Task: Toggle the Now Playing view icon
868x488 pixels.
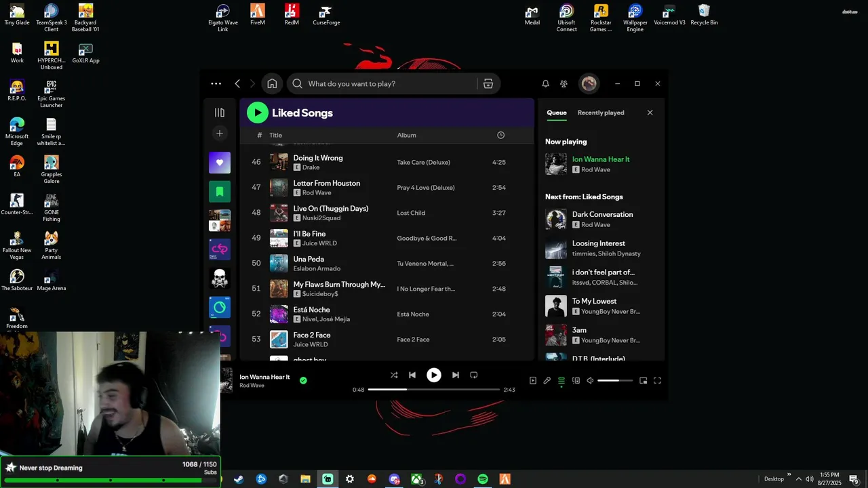Action: click(x=533, y=381)
